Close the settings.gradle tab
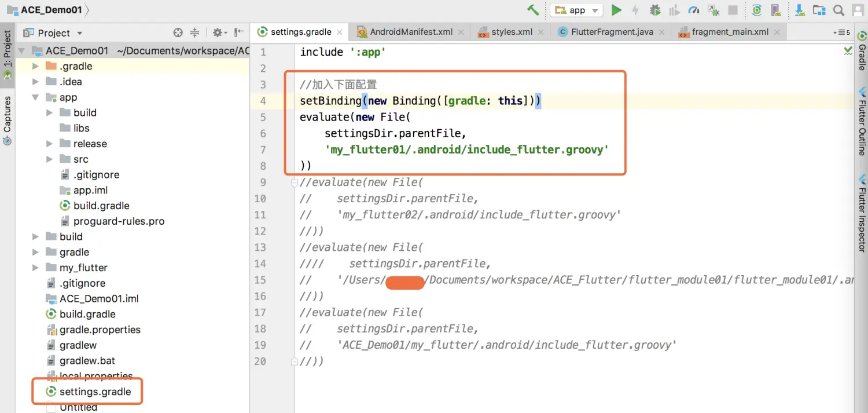868x413 pixels. (x=340, y=32)
